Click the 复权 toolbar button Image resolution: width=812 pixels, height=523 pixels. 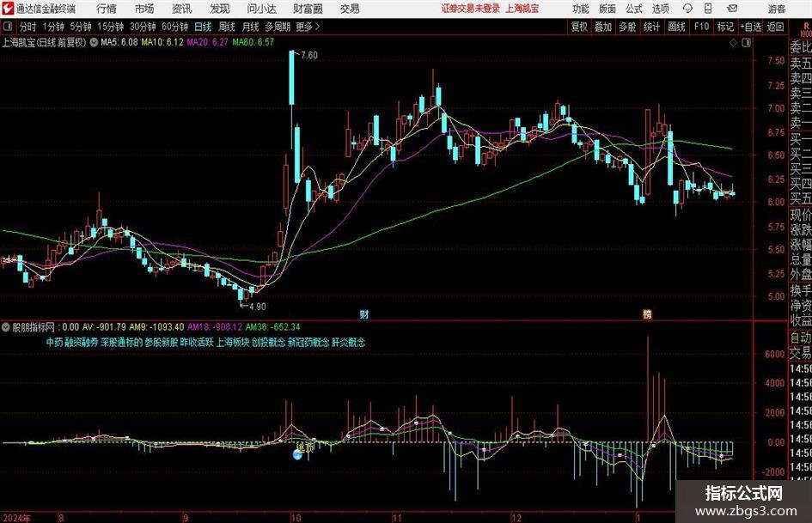click(x=579, y=27)
